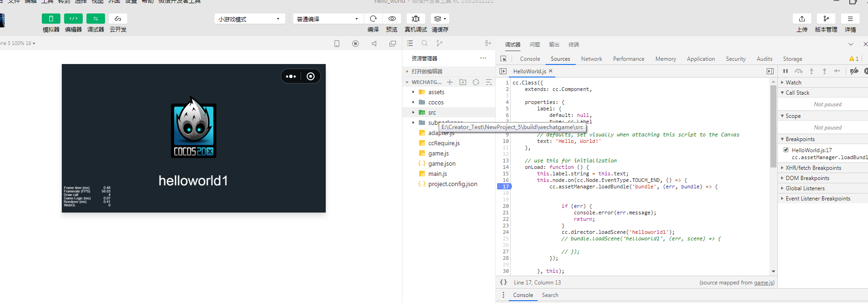Click the game.js source mapped link
Screen dimensions: 868x303
(x=763, y=283)
